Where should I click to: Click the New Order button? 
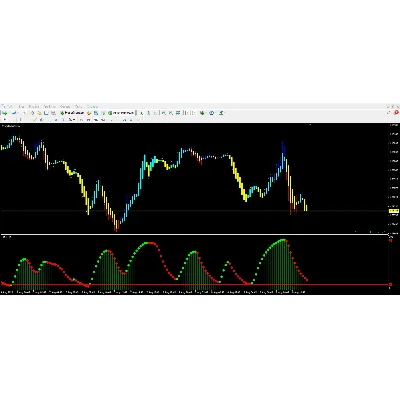[x=72, y=113]
